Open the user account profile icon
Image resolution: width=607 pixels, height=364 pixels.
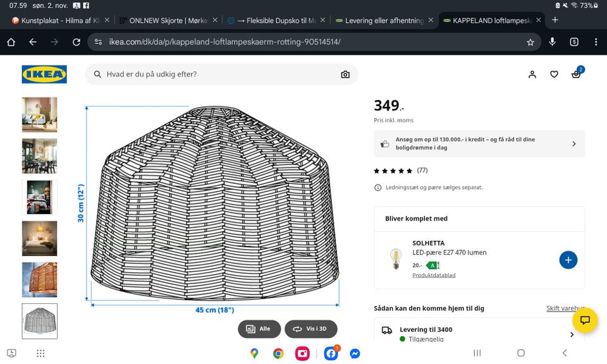coord(532,74)
